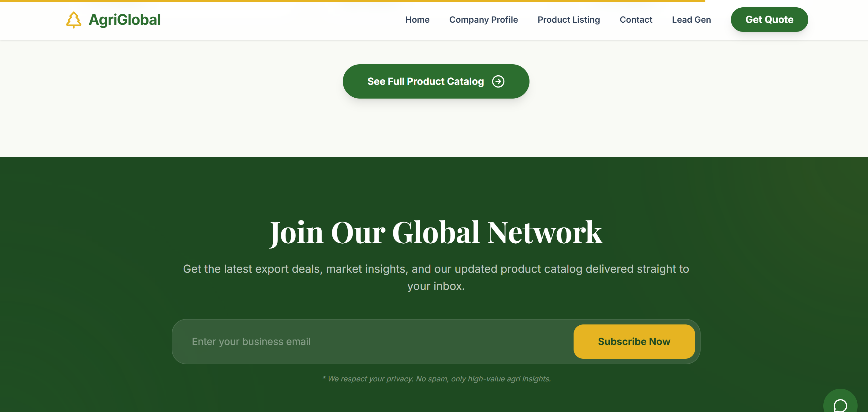This screenshot has width=868, height=412.
Task: Open the Product Listing nav item
Action: click(x=568, y=20)
